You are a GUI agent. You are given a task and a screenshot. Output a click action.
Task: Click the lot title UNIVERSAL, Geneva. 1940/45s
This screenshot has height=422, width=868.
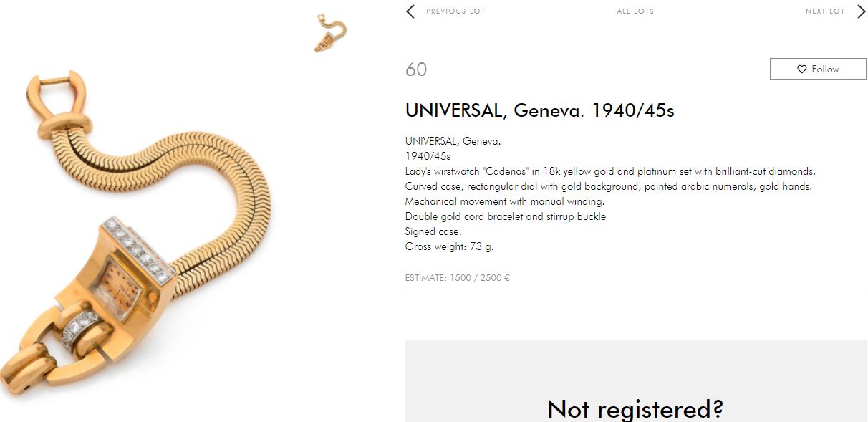(x=539, y=110)
